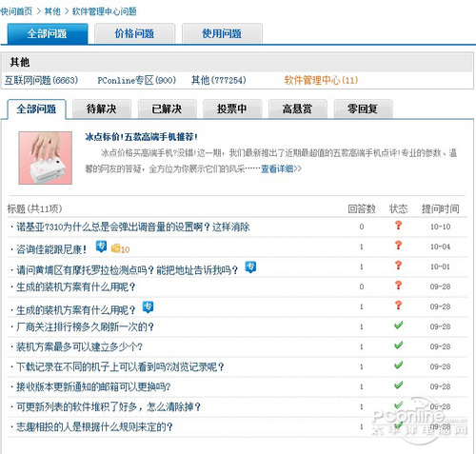Click the red question mark status for 诺基亚7310 question
Viewport: 476px width, 454px height.
pos(398,226)
